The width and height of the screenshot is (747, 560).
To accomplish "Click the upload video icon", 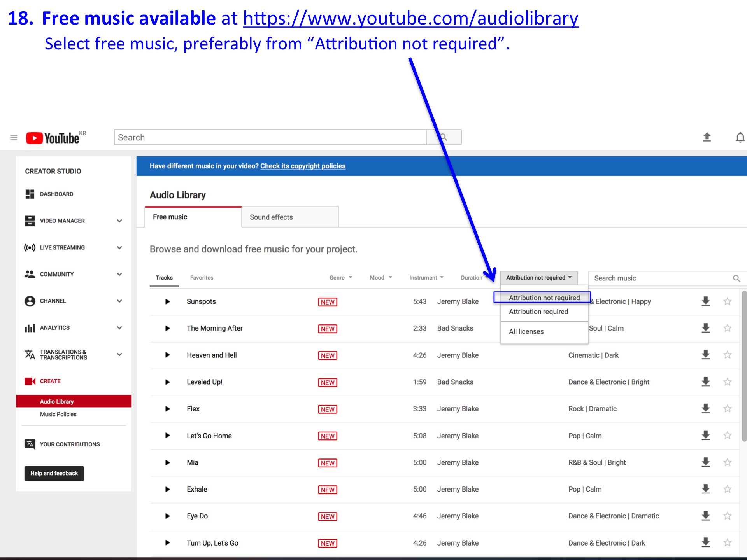I will tap(707, 137).
